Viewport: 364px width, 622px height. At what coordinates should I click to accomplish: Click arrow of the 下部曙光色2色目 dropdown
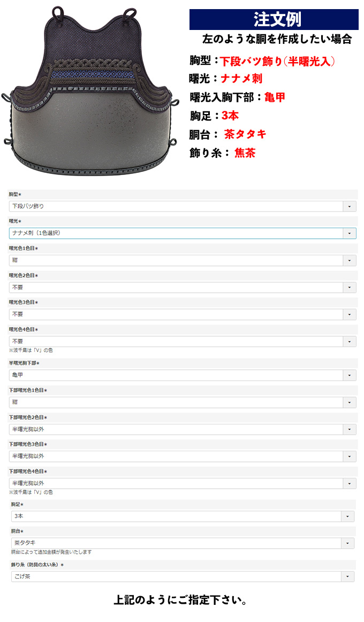point(350,430)
